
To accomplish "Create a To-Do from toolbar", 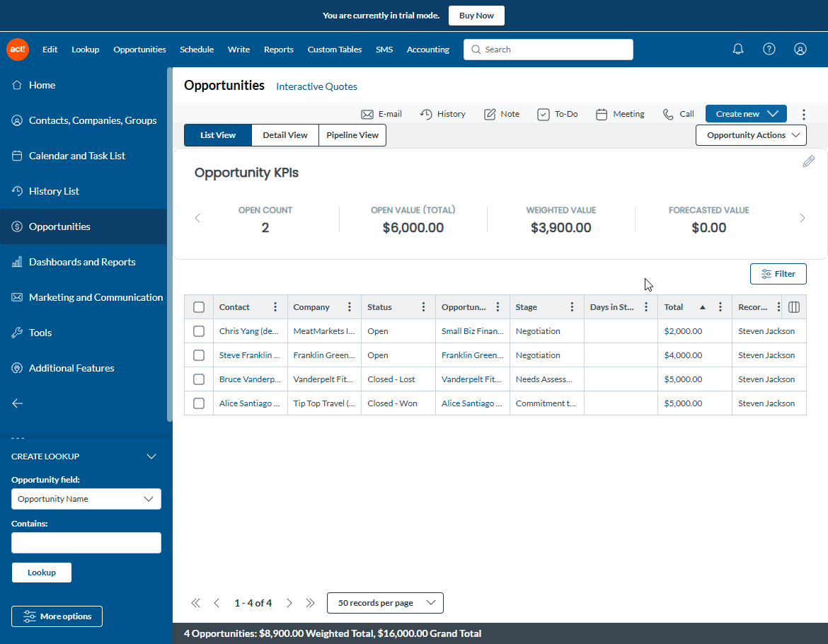I will [x=557, y=114].
